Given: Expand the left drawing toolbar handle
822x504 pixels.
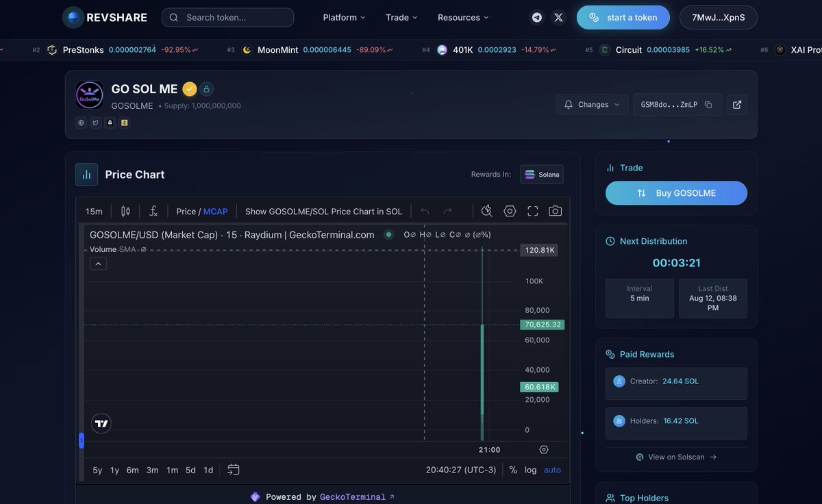Looking at the screenshot, I should point(82,440).
